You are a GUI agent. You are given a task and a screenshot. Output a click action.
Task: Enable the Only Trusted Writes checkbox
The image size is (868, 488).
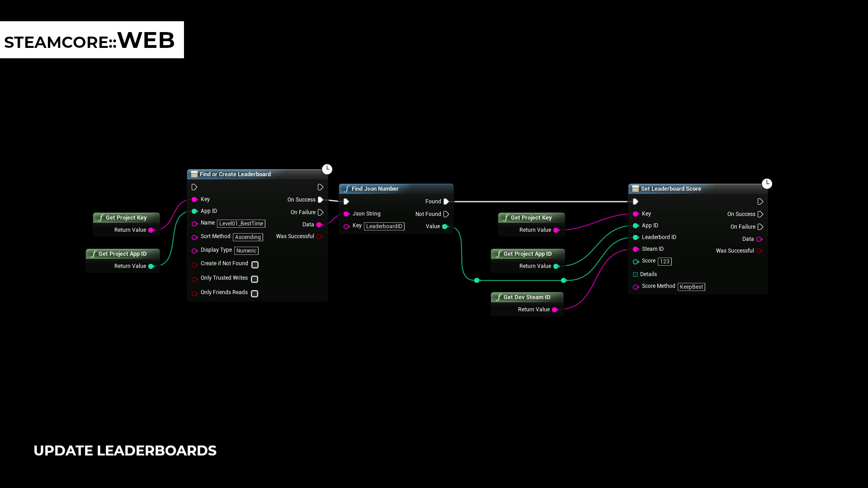tap(255, 279)
